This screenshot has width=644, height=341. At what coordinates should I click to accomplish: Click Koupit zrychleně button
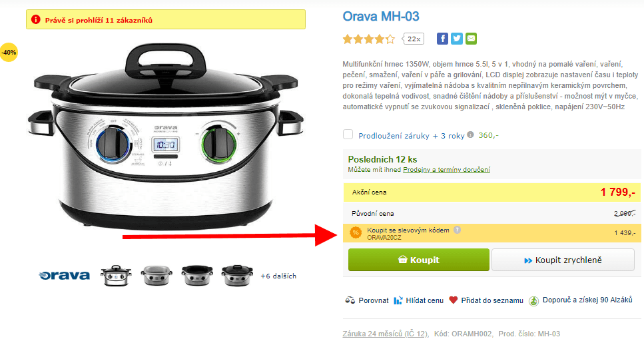pyautogui.click(x=563, y=260)
